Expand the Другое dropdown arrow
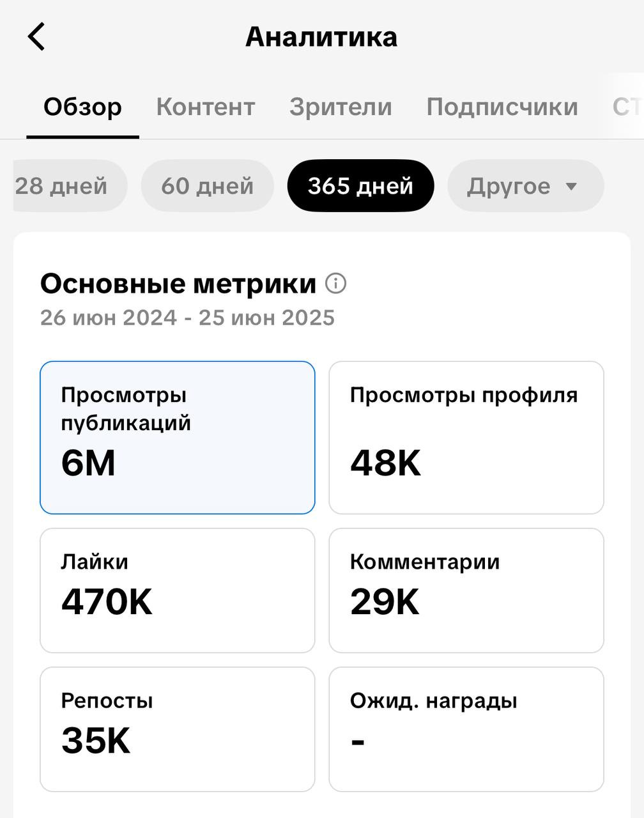The image size is (644, 818). pyautogui.click(x=571, y=187)
